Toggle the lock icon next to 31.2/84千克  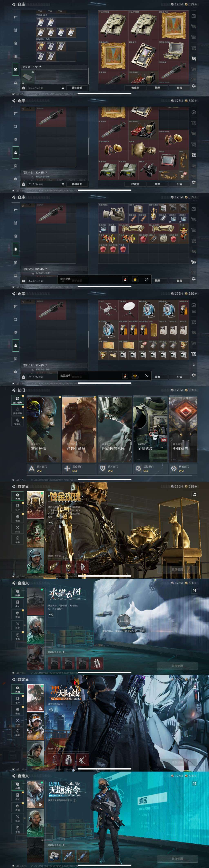(x=23, y=88)
